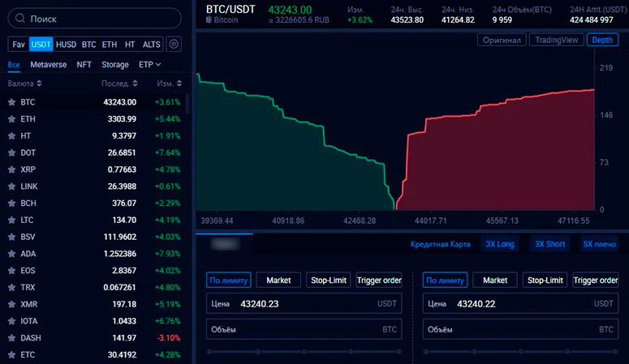Switch to the Fav market tab
This screenshot has height=364, width=629.
click(x=19, y=44)
